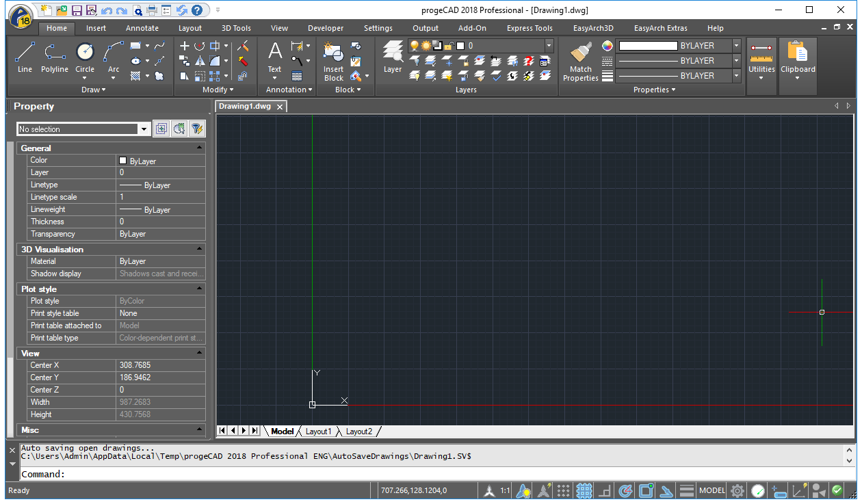Click the white layer color square

point(460,46)
